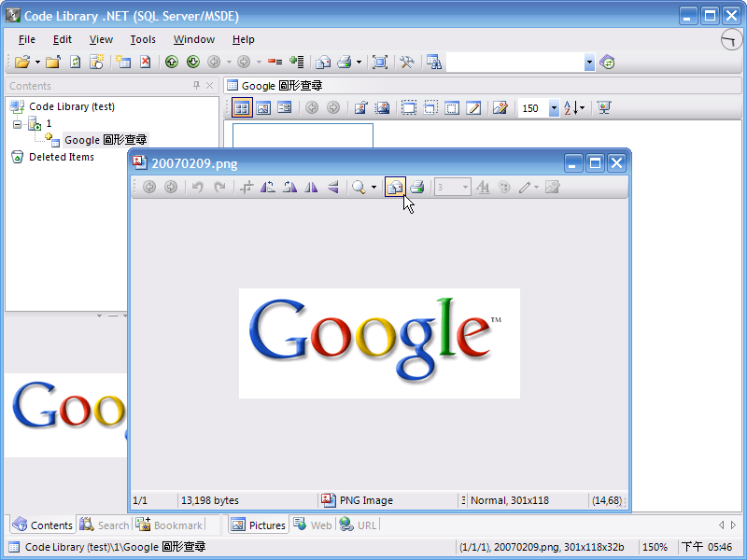Switch to the Contents tab at bottom
The height and width of the screenshot is (560, 747).
pyautogui.click(x=43, y=525)
